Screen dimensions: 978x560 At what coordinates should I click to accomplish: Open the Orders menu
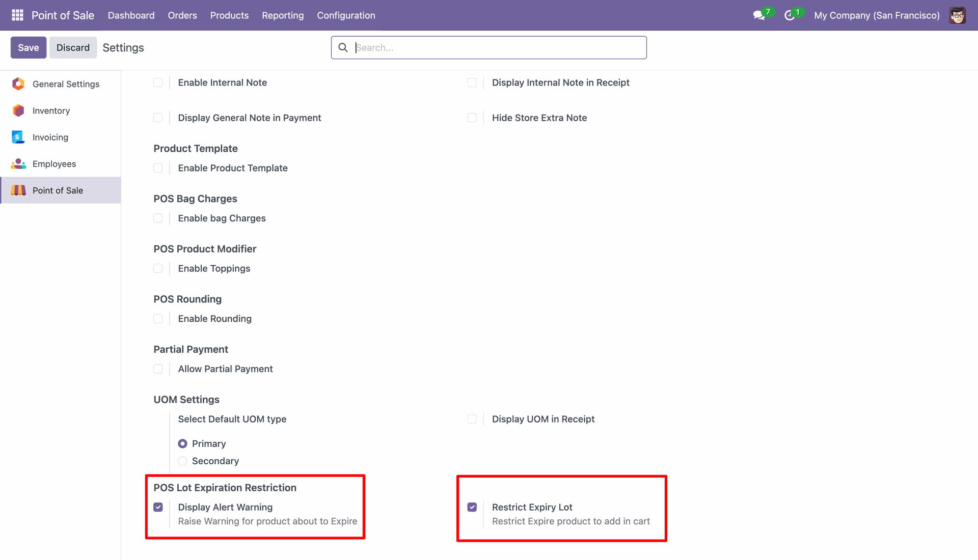click(x=182, y=15)
